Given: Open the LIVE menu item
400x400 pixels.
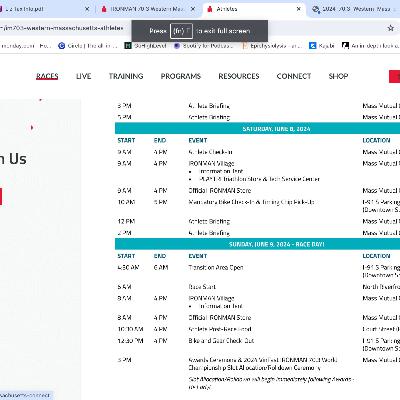Looking at the screenshot, I should click(84, 76).
